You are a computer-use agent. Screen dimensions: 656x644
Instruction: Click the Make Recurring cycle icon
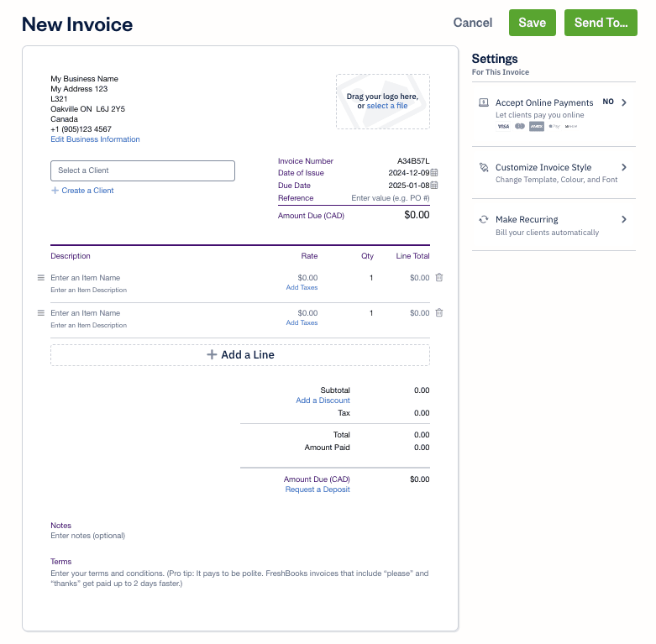coord(483,219)
